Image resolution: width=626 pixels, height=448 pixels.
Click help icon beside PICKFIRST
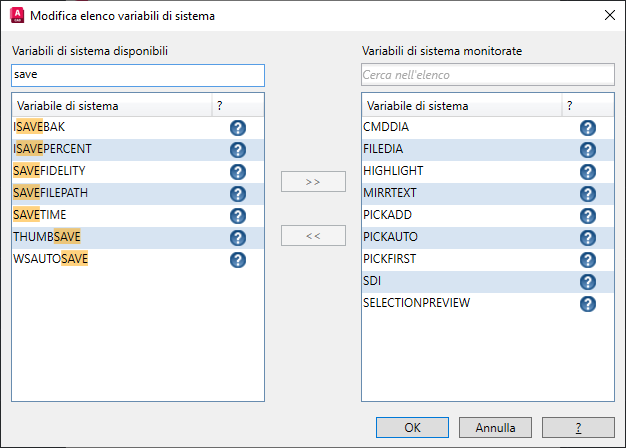[588, 260]
